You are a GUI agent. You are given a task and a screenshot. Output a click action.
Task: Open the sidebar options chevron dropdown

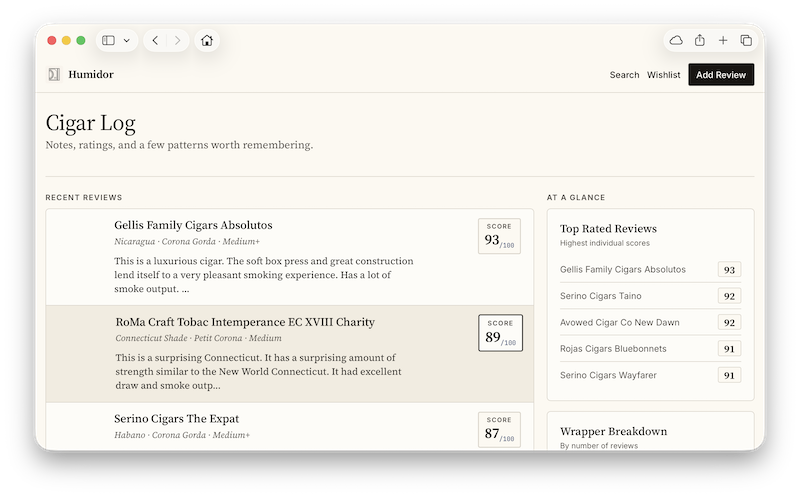pyautogui.click(x=127, y=40)
